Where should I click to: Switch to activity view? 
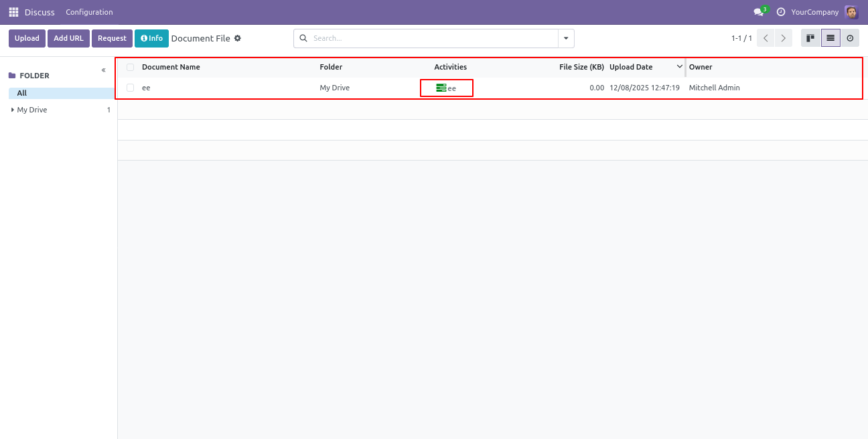(850, 38)
